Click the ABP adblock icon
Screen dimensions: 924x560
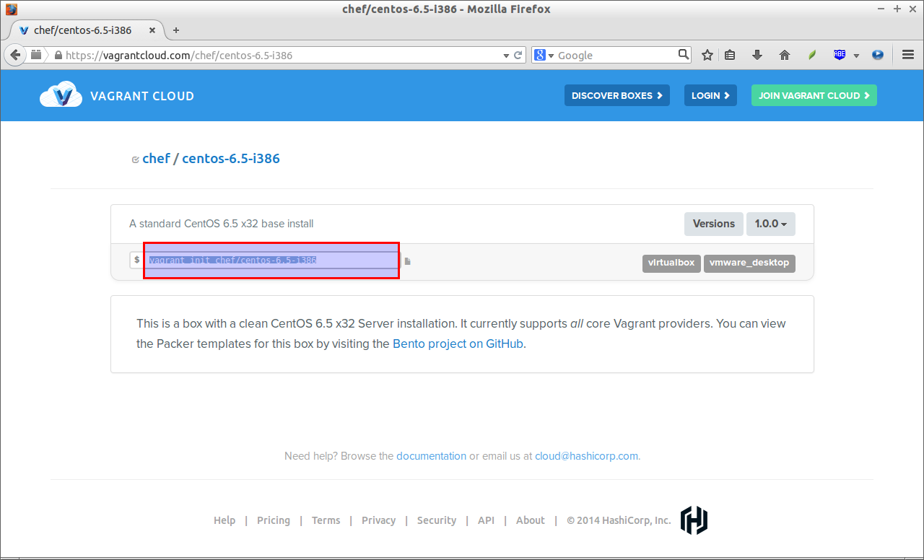tap(840, 55)
